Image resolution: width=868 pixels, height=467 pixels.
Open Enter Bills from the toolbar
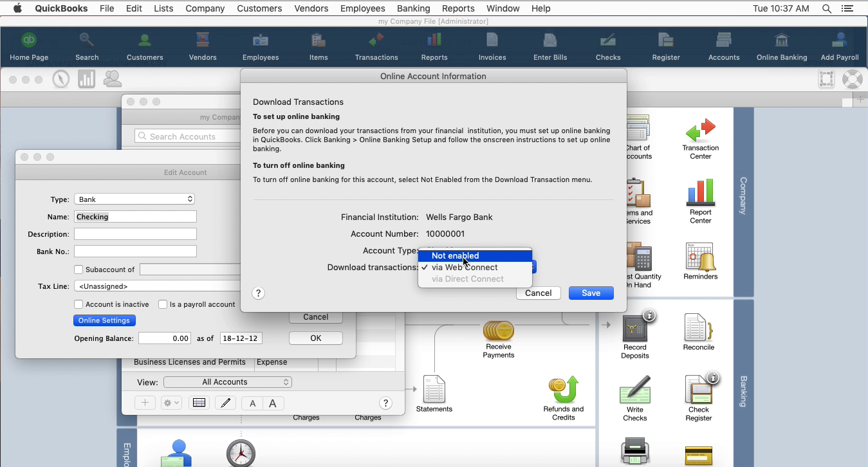(550, 46)
